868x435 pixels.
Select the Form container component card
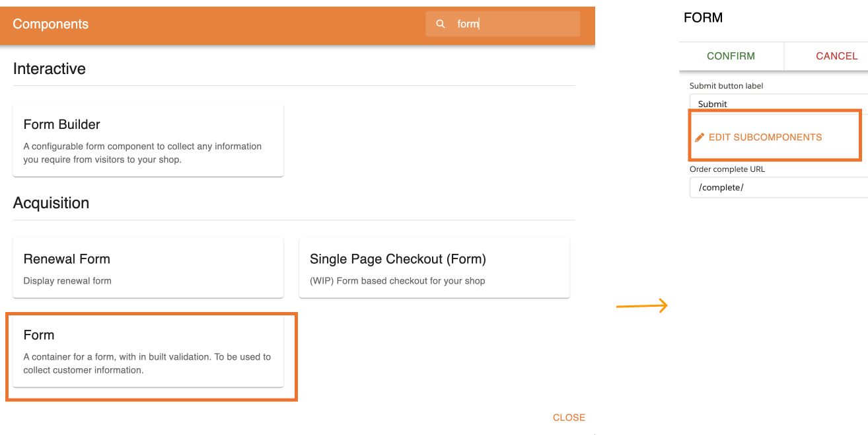click(x=148, y=350)
